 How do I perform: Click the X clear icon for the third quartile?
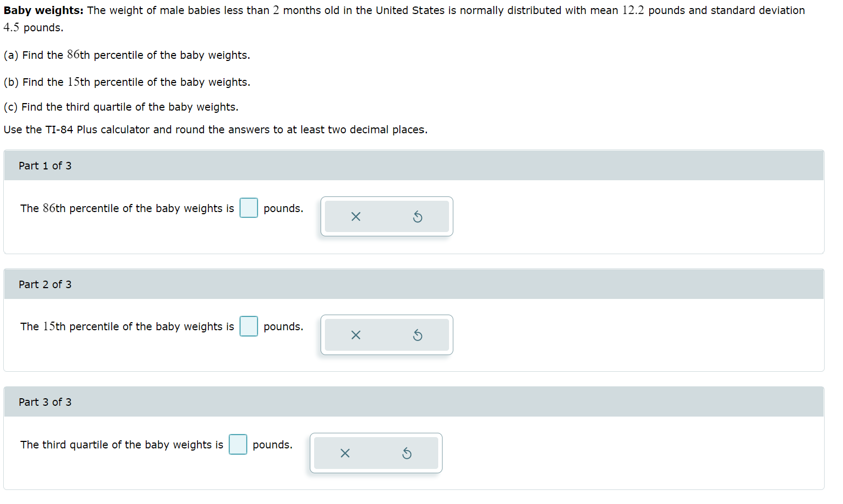pyautogui.click(x=345, y=453)
